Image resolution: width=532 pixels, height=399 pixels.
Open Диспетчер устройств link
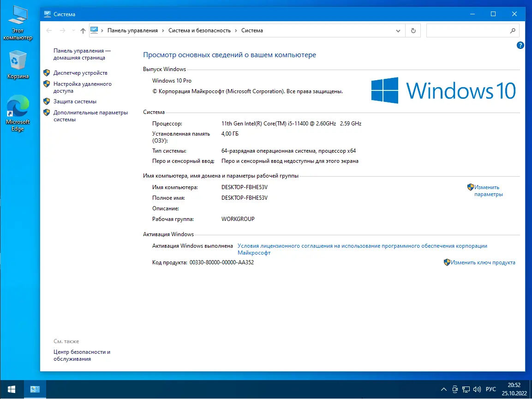pos(80,72)
